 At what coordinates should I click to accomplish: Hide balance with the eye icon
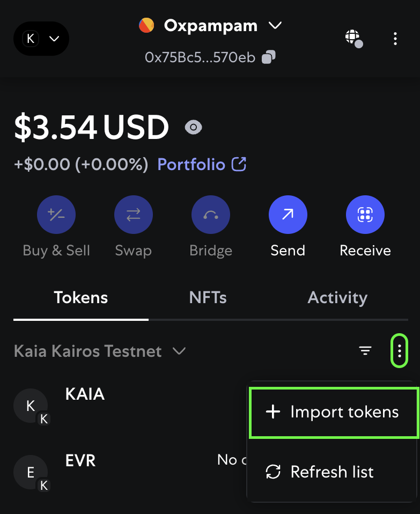click(193, 127)
